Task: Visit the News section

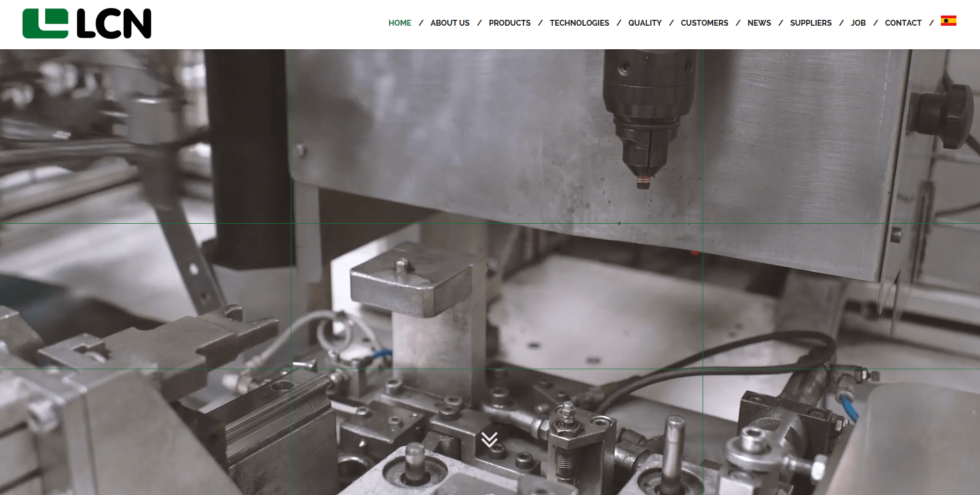Action: click(x=759, y=23)
